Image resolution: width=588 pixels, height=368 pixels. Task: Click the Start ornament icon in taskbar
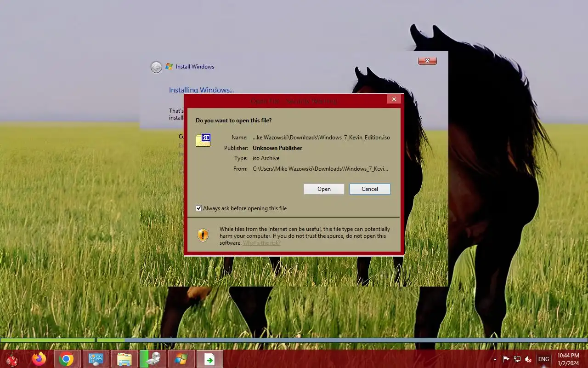pos(12,359)
